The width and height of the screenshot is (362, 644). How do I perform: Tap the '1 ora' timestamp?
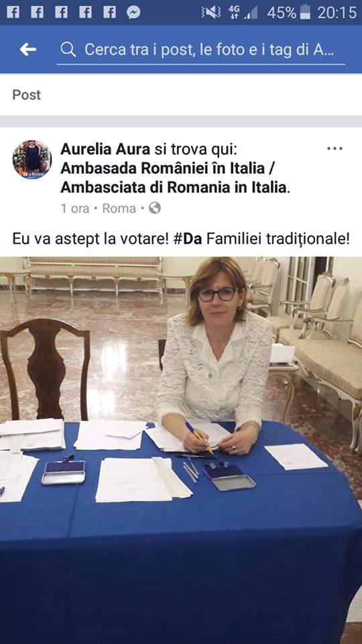tap(75, 209)
